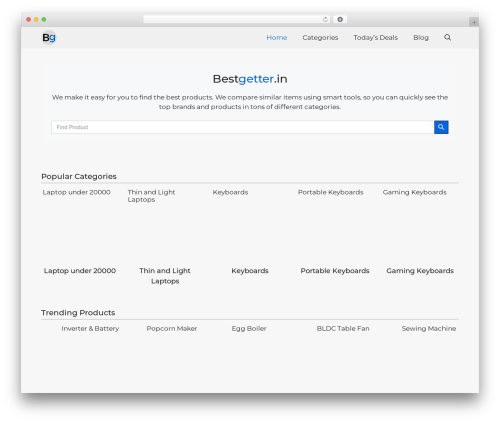Click the Bestgetter.in heading
Screen dimensions: 500x423
[x=250, y=79]
